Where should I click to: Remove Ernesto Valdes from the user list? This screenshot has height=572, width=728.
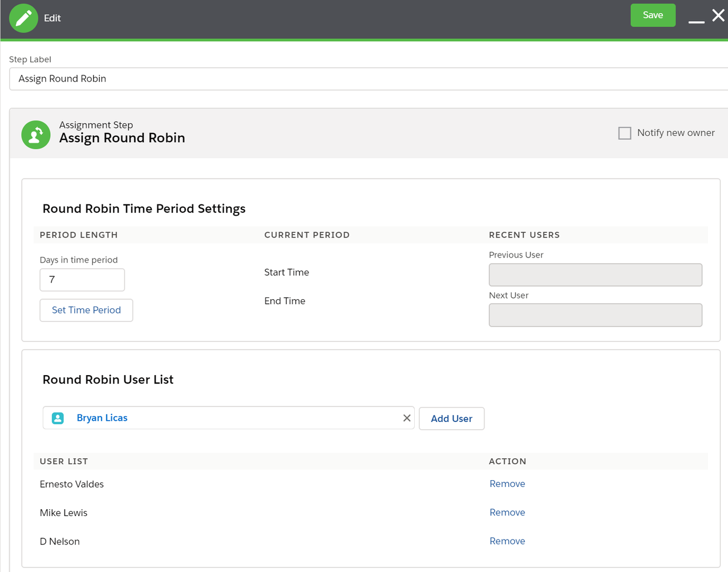coord(507,484)
